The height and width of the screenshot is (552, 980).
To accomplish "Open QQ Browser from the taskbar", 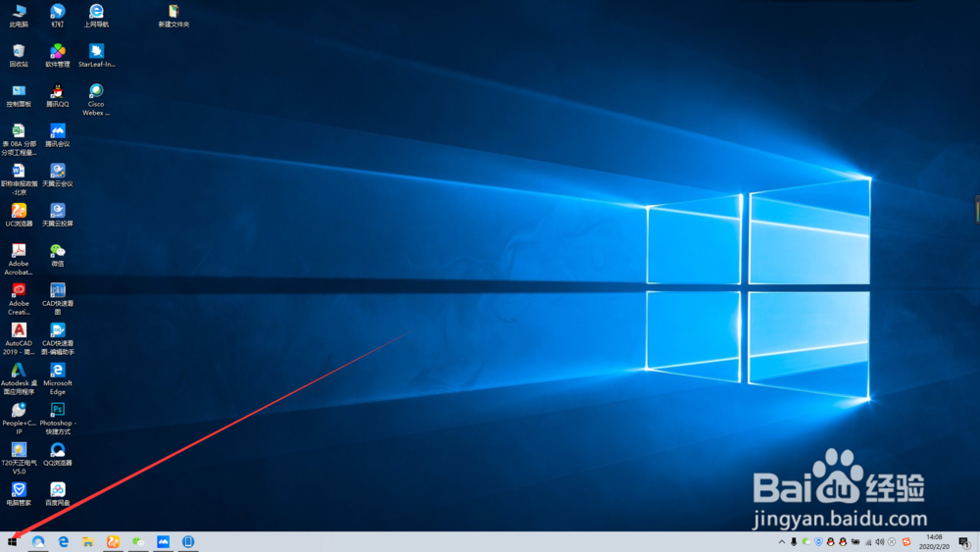I will [38, 542].
